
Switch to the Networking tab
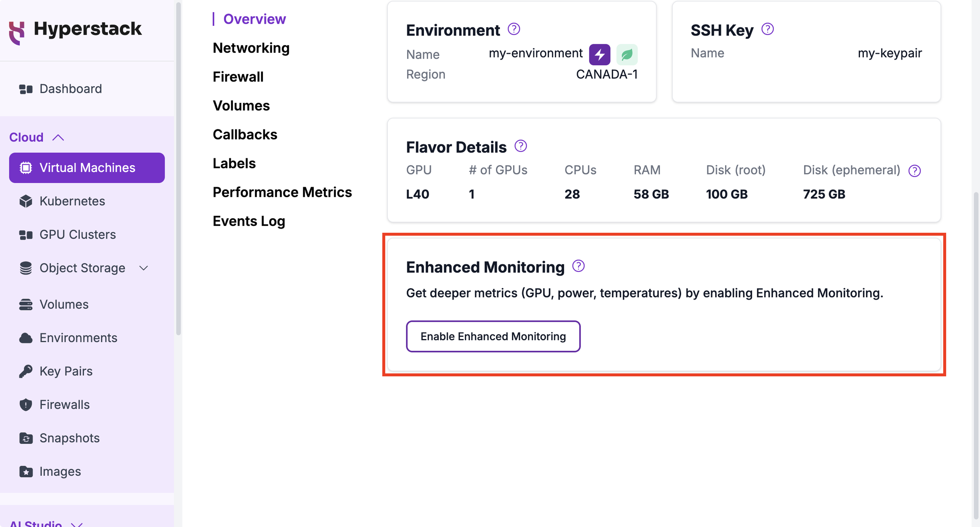click(251, 48)
